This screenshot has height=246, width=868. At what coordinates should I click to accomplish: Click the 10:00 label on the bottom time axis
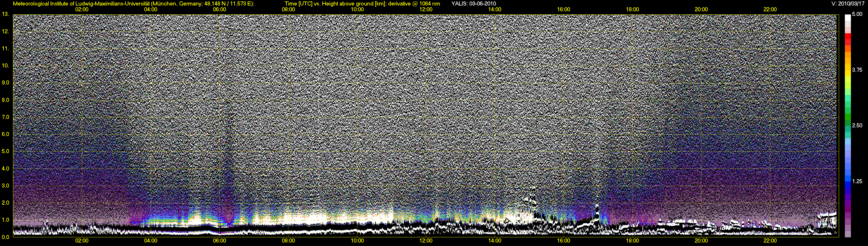point(357,241)
